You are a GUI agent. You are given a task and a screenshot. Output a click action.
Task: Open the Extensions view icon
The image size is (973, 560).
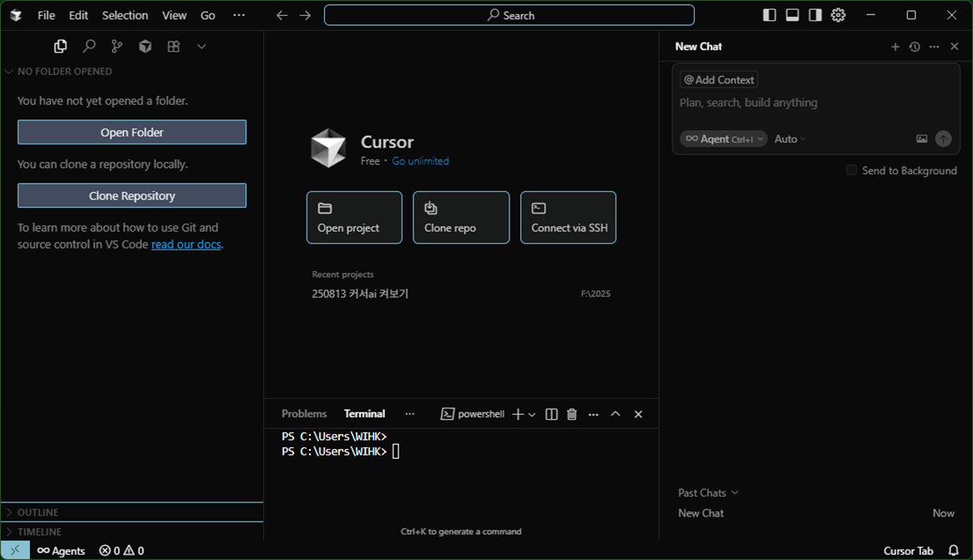[174, 46]
